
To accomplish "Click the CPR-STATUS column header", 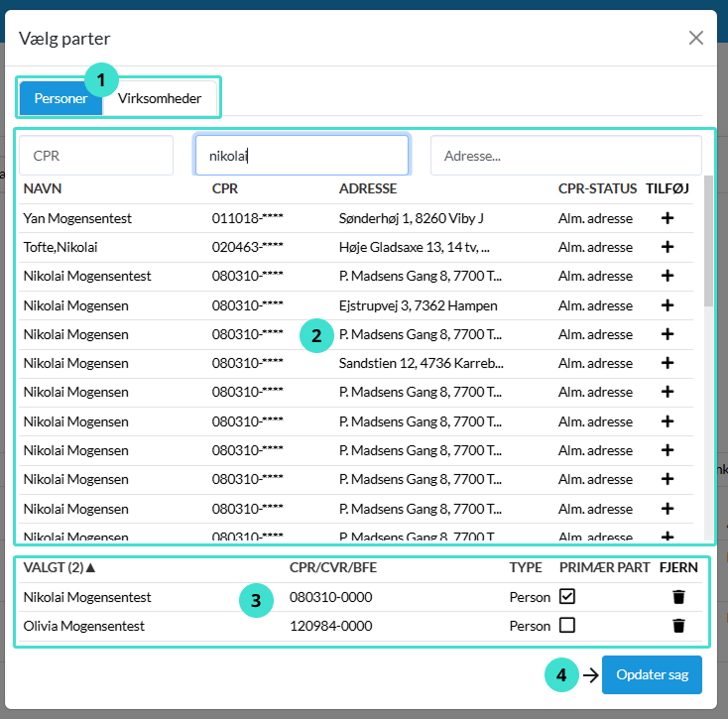I will [597, 188].
